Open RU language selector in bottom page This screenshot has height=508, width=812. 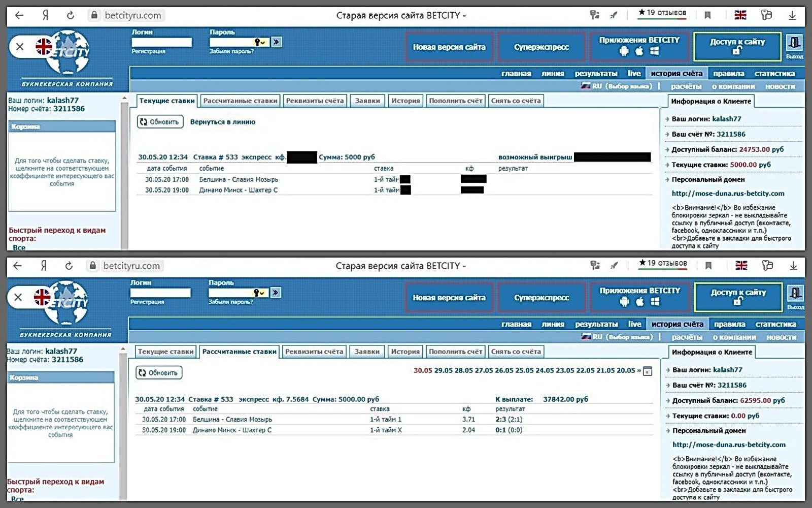click(x=618, y=337)
